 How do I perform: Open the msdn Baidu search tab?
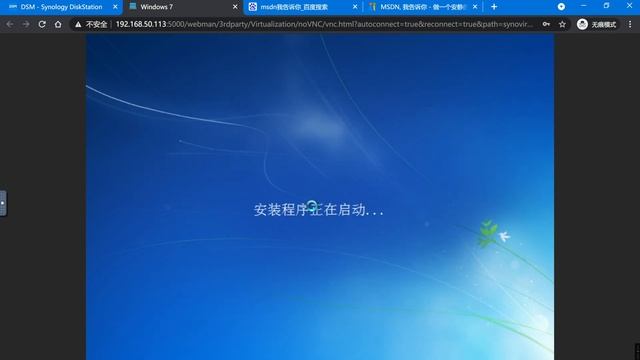click(301, 7)
